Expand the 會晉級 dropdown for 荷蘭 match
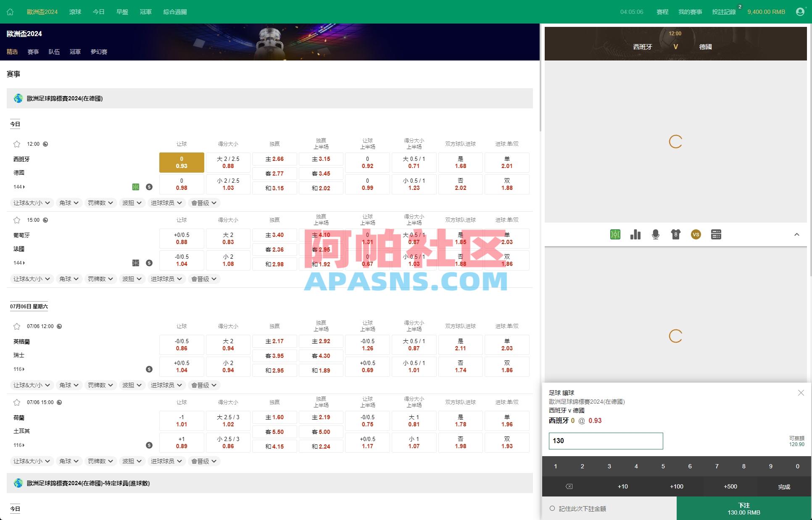 204,461
